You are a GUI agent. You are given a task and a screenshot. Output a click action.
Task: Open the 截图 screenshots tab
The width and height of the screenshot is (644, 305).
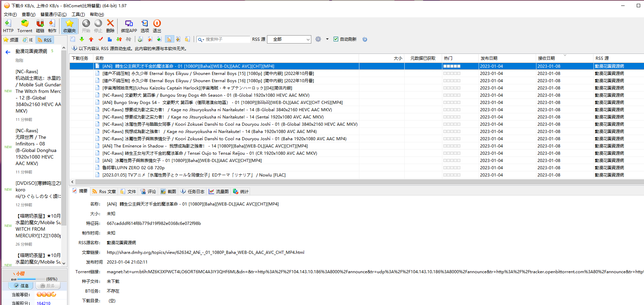pyautogui.click(x=168, y=191)
